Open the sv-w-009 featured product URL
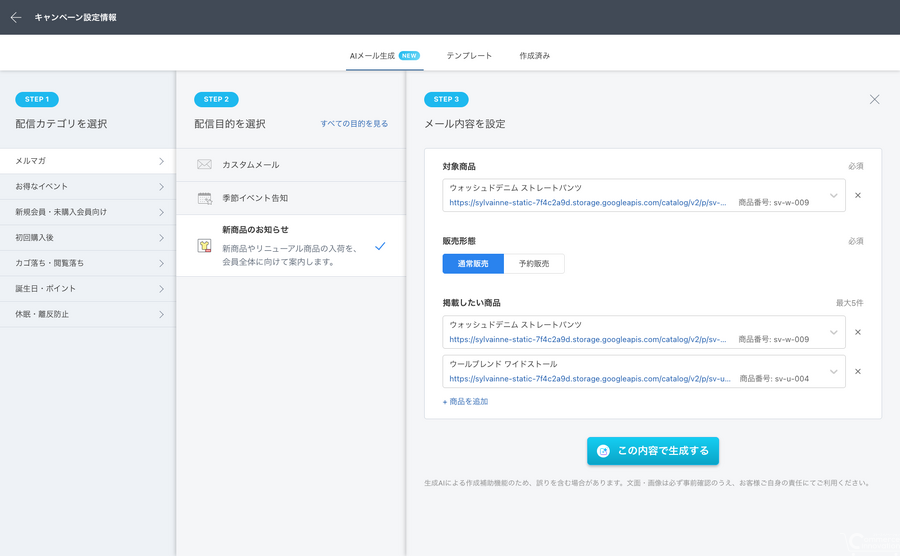900x556 pixels. coord(587,339)
